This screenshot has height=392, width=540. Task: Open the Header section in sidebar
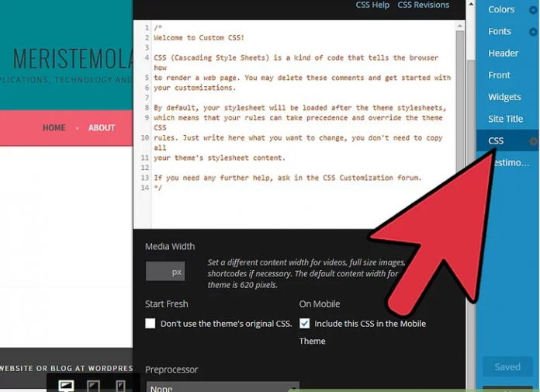(503, 54)
